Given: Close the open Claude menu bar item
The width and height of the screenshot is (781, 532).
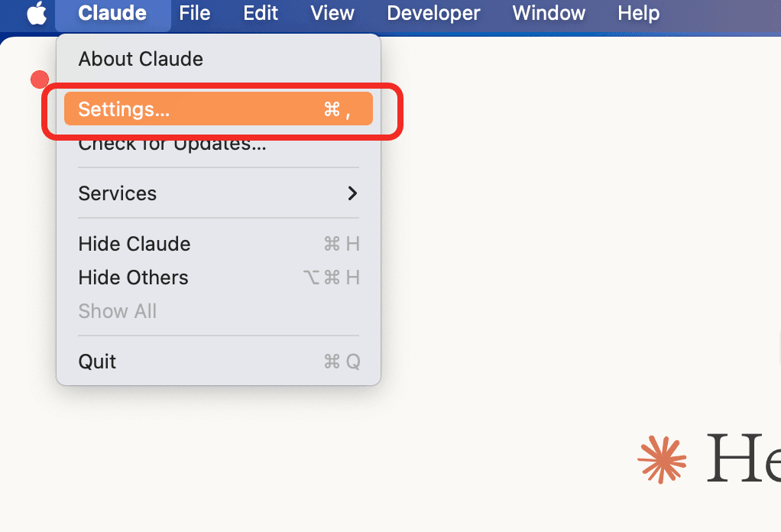Looking at the screenshot, I should pos(112,13).
